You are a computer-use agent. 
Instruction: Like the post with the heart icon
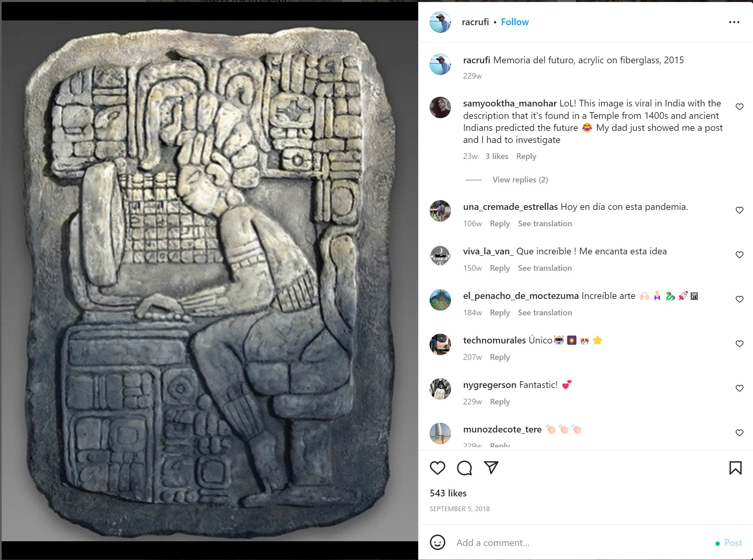click(x=437, y=468)
